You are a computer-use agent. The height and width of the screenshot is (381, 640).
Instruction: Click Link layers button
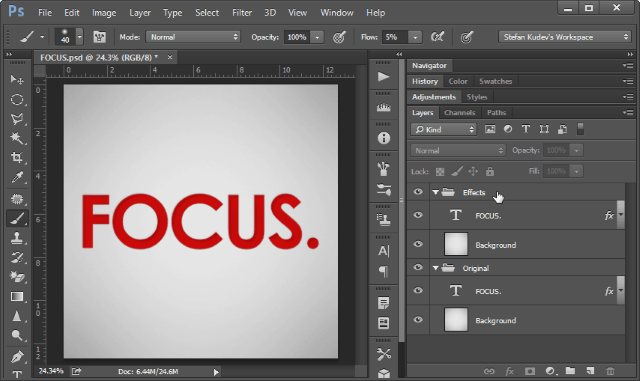[x=489, y=371]
